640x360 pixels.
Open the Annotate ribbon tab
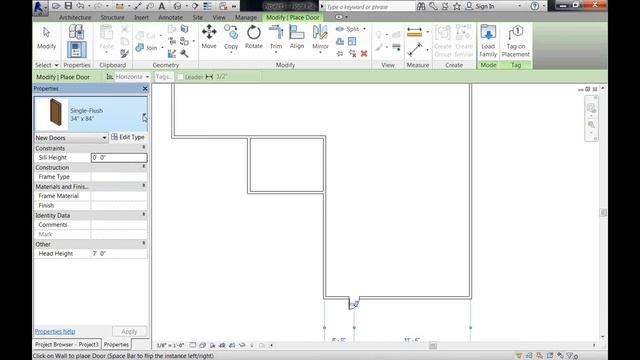171,18
